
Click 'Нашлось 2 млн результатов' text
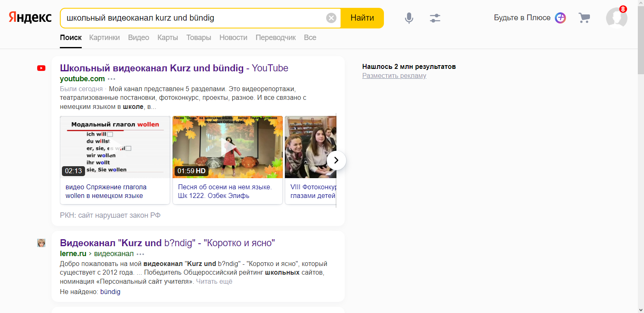coord(409,67)
